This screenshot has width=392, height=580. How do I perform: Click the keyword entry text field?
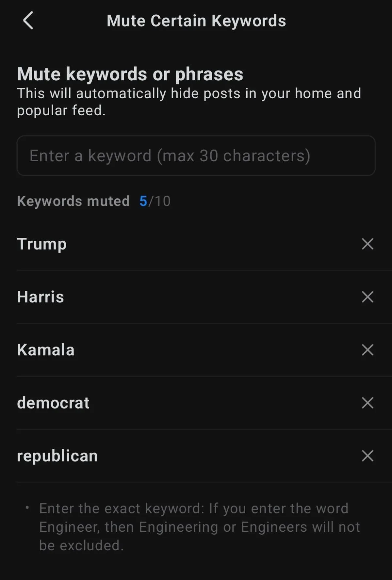click(196, 156)
